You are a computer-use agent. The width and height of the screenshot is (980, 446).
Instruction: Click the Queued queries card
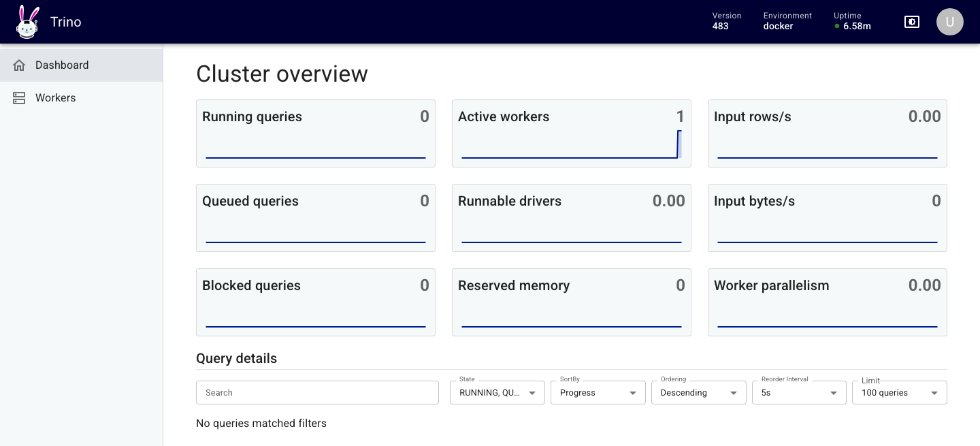point(316,218)
